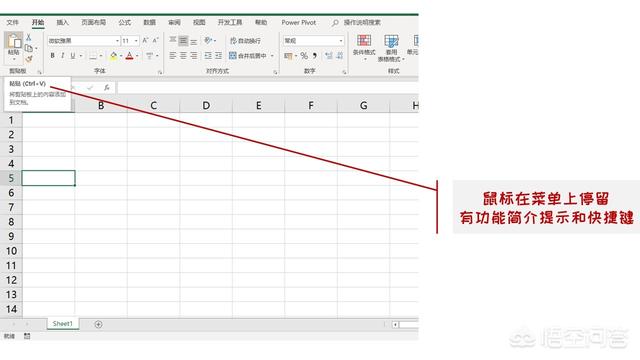
Task: Open the font size 11 dropdown
Action: coord(136,41)
